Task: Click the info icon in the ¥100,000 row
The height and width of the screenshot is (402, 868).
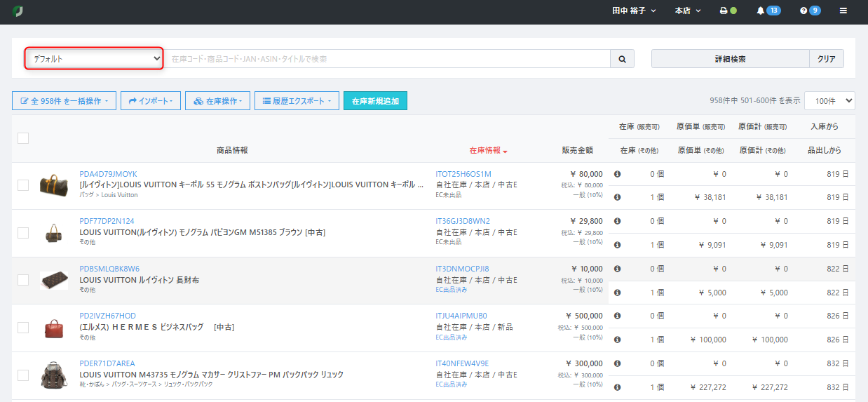Action: click(x=618, y=340)
